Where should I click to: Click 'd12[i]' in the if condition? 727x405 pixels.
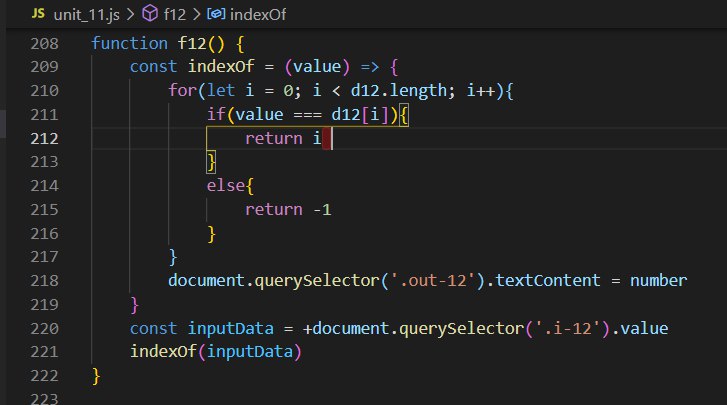(x=360, y=114)
